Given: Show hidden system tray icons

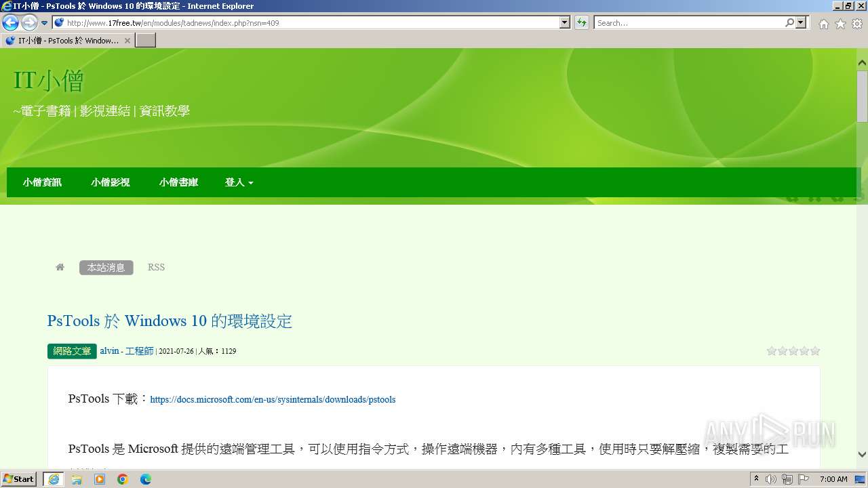Looking at the screenshot, I should point(756,479).
